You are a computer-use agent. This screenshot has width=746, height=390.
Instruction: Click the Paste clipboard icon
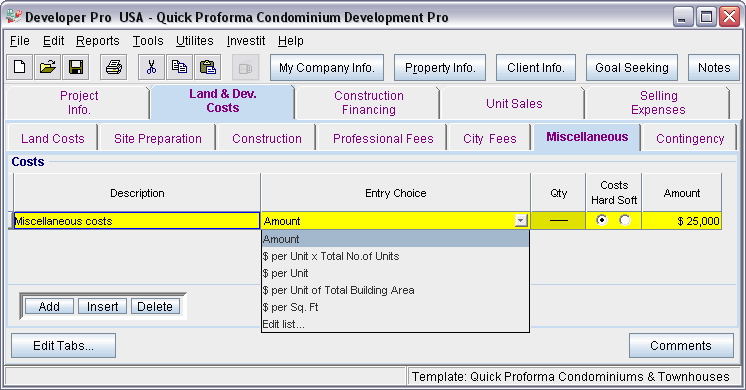coord(207,67)
